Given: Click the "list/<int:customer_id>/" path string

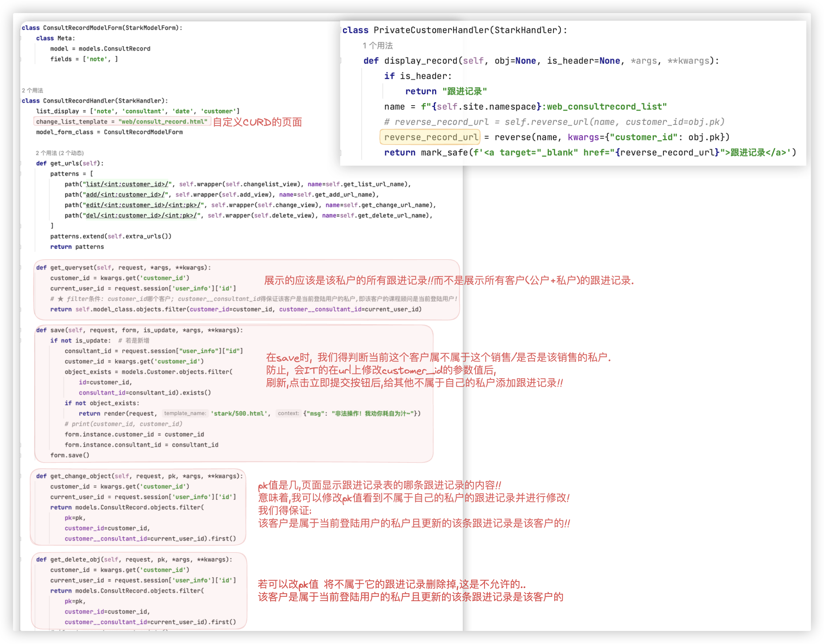Looking at the screenshot, I should pos(127,184).
